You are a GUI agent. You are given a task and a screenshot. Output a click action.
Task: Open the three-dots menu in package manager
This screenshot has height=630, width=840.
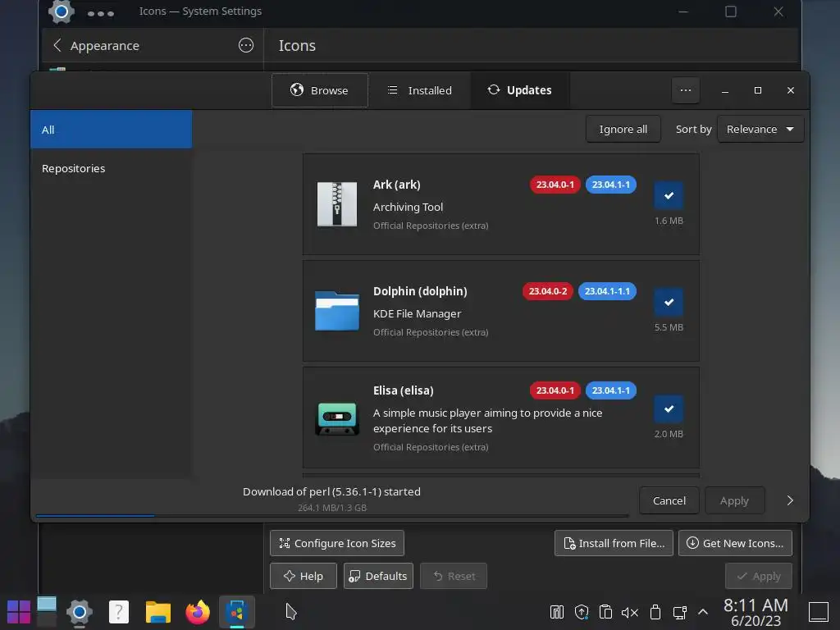pos(685,90)
